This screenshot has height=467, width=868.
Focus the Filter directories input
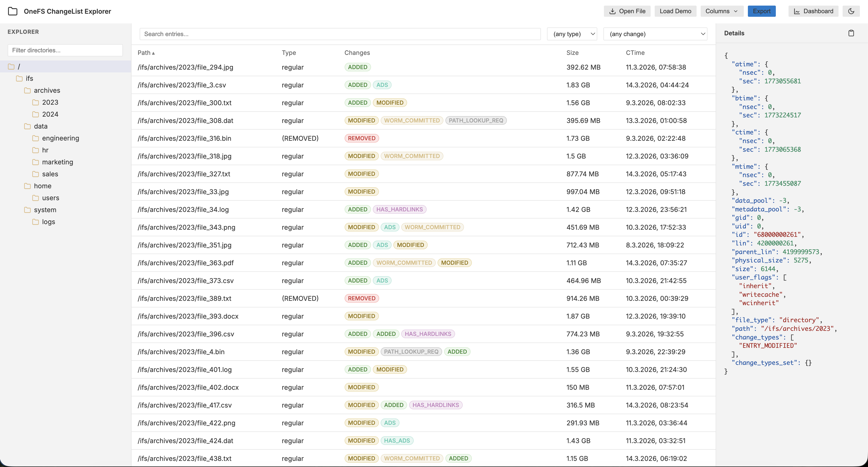pos(65,50)
